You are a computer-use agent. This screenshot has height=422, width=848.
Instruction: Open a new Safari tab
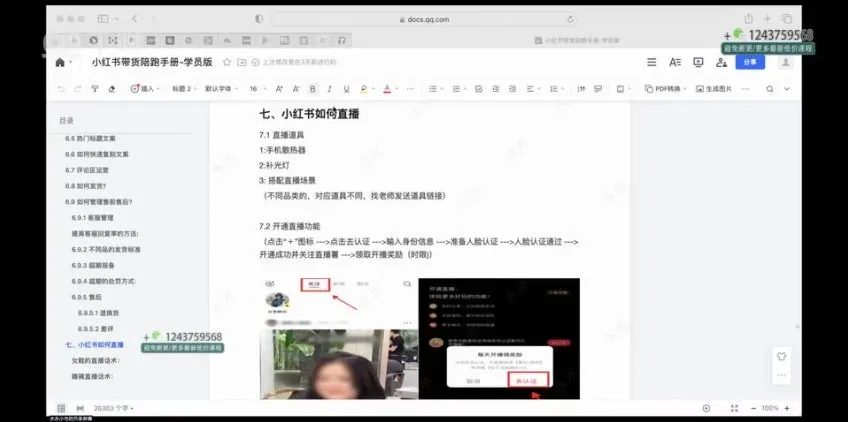point(767,19)
